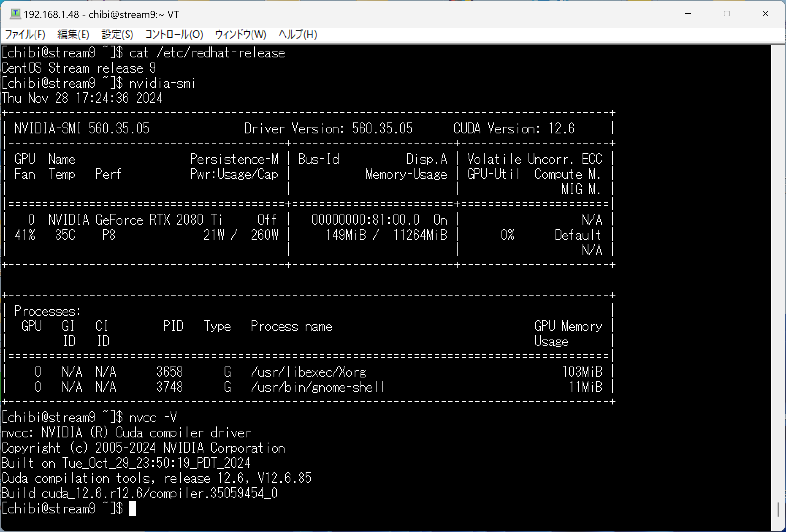786x532 pixels.
Task: Click the nvcc -V command text
Action: pos(153,418)
